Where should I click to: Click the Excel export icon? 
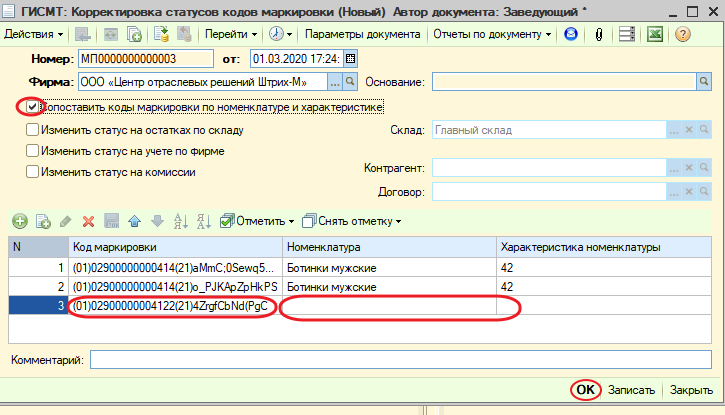655,34
